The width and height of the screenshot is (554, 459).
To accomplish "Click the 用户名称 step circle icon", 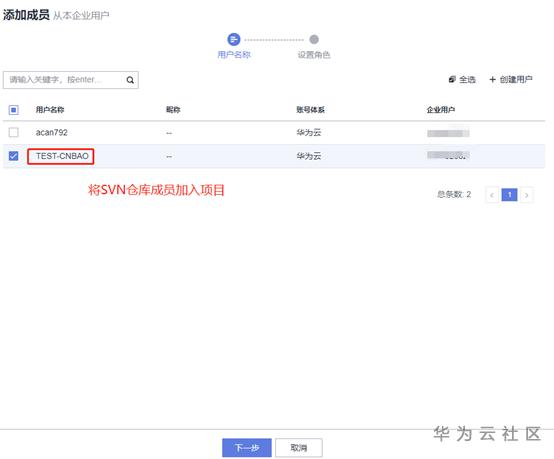I will click(234, 39).
